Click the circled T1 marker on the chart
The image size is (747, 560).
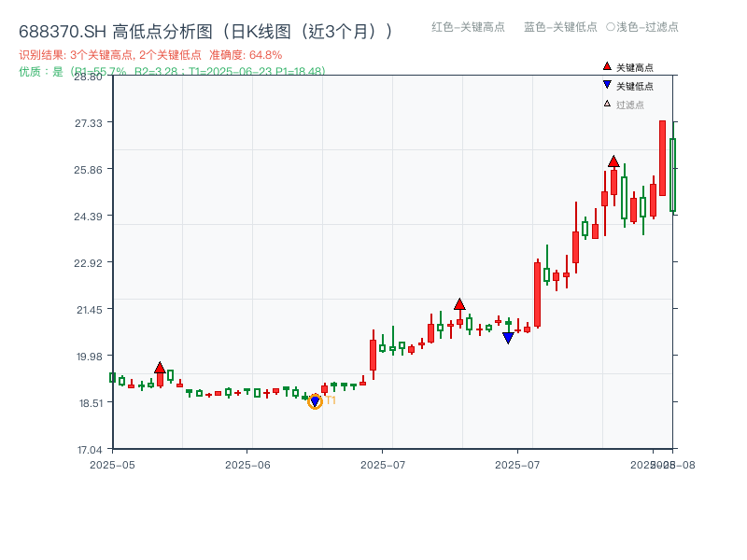(x=315, y=400)
